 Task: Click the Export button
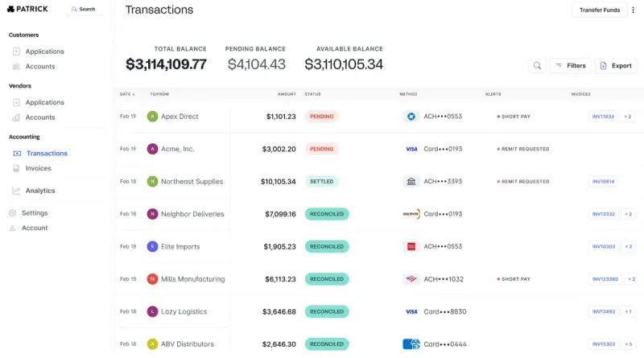coord(616,66)
